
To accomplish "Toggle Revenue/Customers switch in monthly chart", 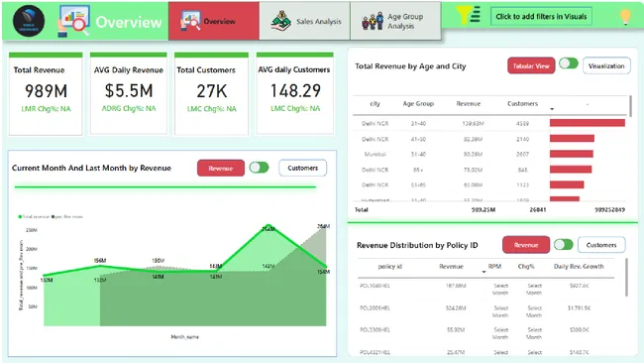I will [260, 168].
